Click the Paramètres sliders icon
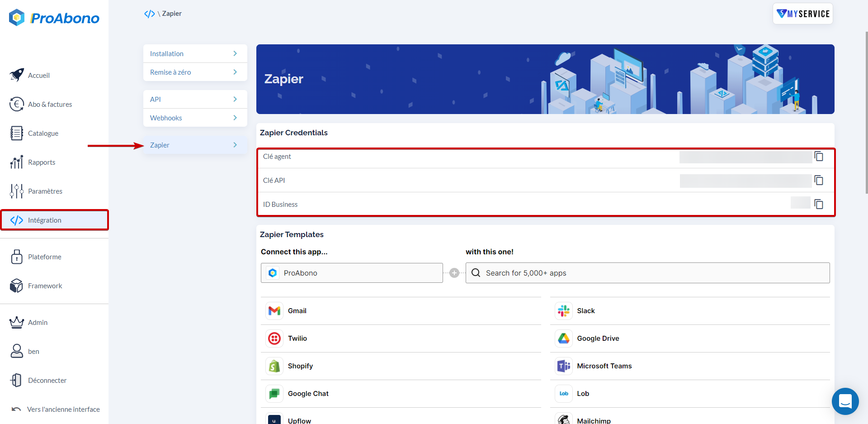 [17, 191]
